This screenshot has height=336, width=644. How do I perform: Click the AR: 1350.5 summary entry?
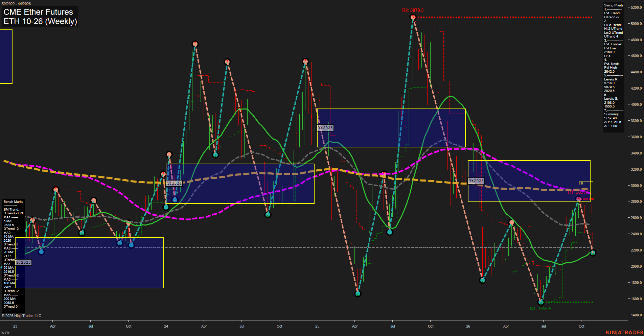click(x=613, y=122)
